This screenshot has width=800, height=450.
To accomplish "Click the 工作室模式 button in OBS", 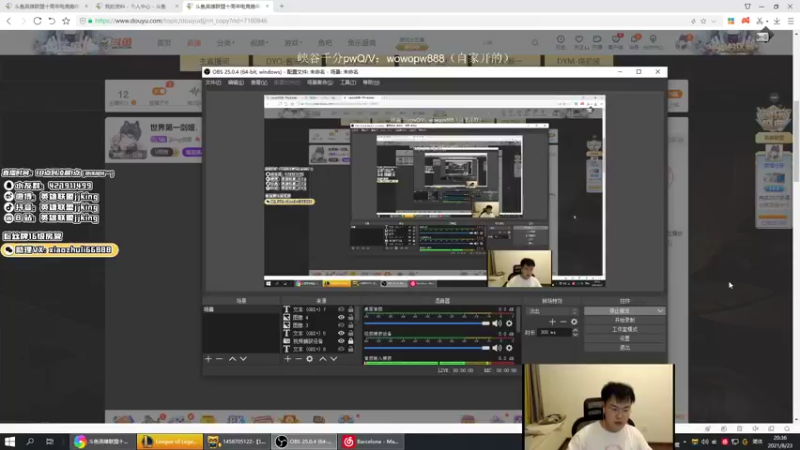I will click(624, 329).
